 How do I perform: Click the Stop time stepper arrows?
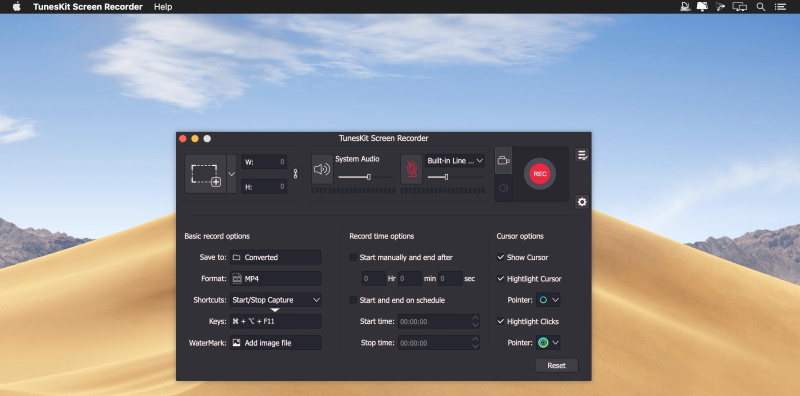click(x=475, y=343)
